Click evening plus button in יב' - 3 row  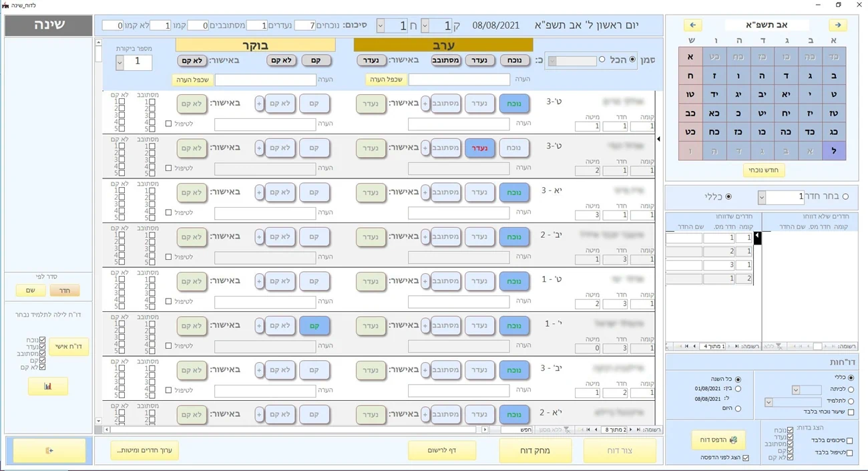425,370
